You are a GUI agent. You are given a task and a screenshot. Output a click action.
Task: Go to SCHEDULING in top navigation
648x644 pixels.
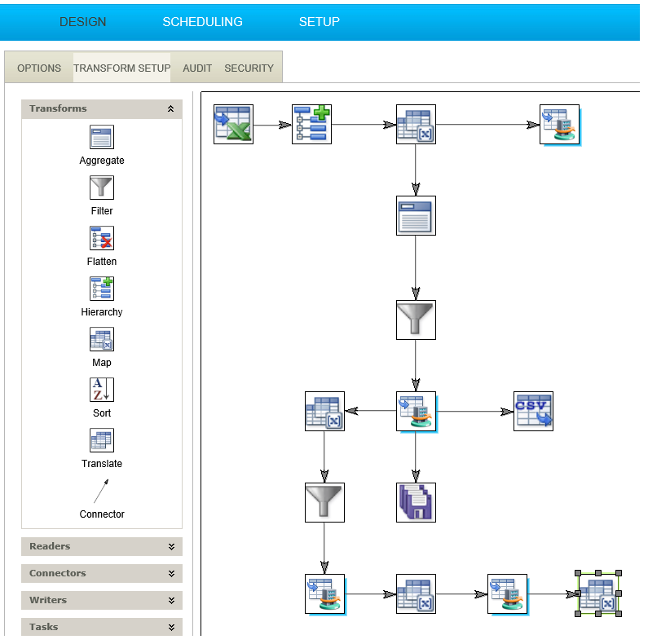tap(202, 22)
